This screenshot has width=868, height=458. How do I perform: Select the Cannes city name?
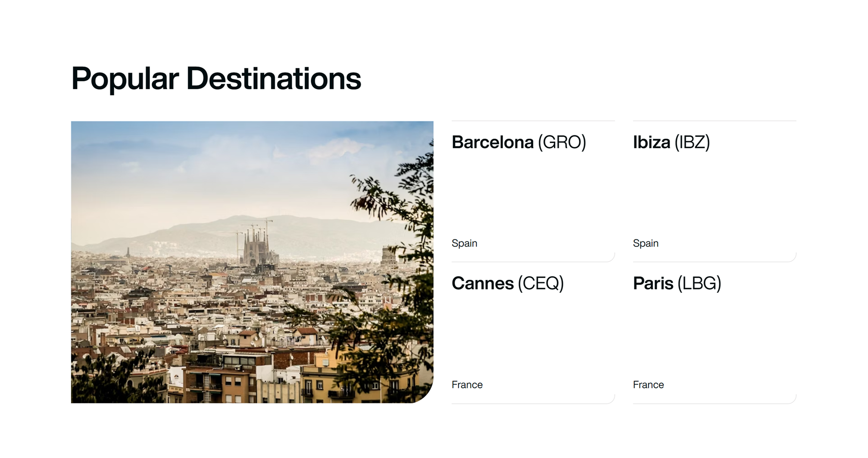tap(482, 284)
